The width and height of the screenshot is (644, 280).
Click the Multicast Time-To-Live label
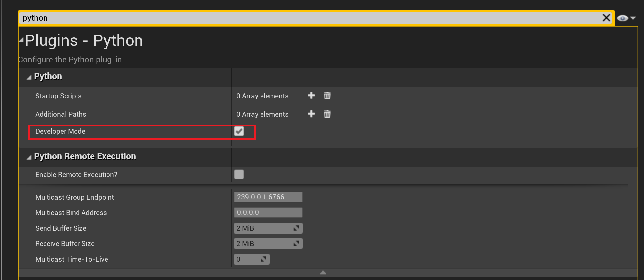[72, 259]
